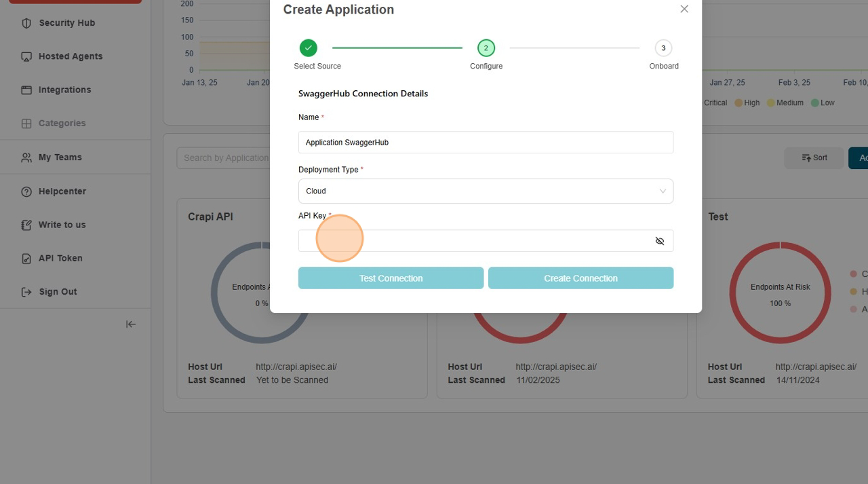Click the Test Connection button
Image resolution: width=868 pixels, height=484 pixels.
coord(391,278)
